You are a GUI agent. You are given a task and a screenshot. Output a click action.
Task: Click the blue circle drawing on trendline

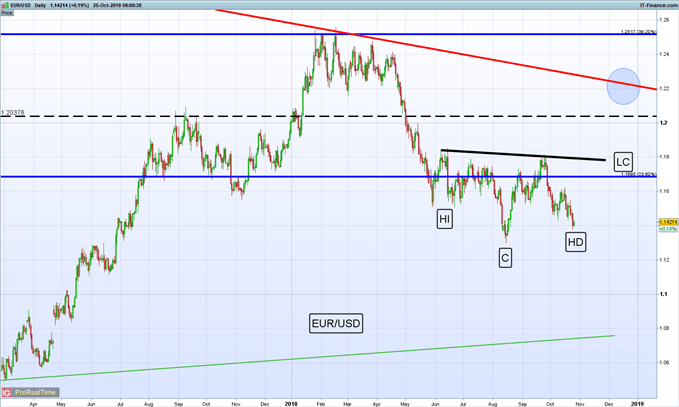coord(623,86)
